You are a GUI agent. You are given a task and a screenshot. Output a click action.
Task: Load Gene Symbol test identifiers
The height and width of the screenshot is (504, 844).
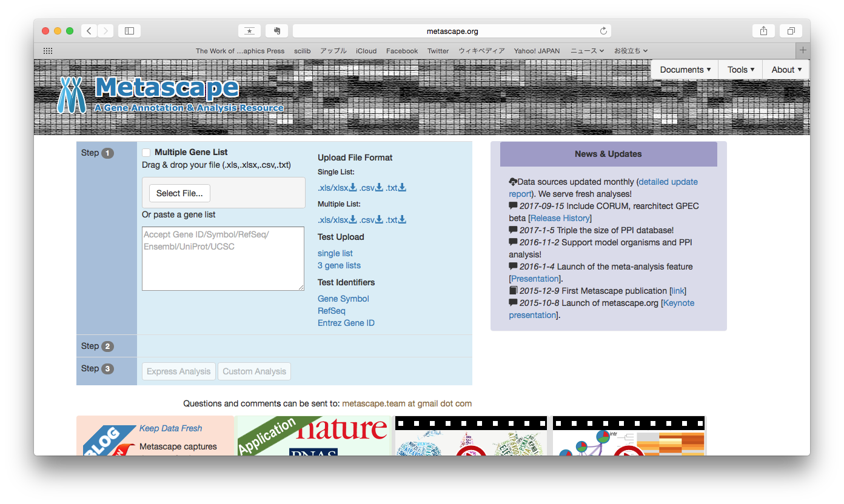[x=343, y=299]
